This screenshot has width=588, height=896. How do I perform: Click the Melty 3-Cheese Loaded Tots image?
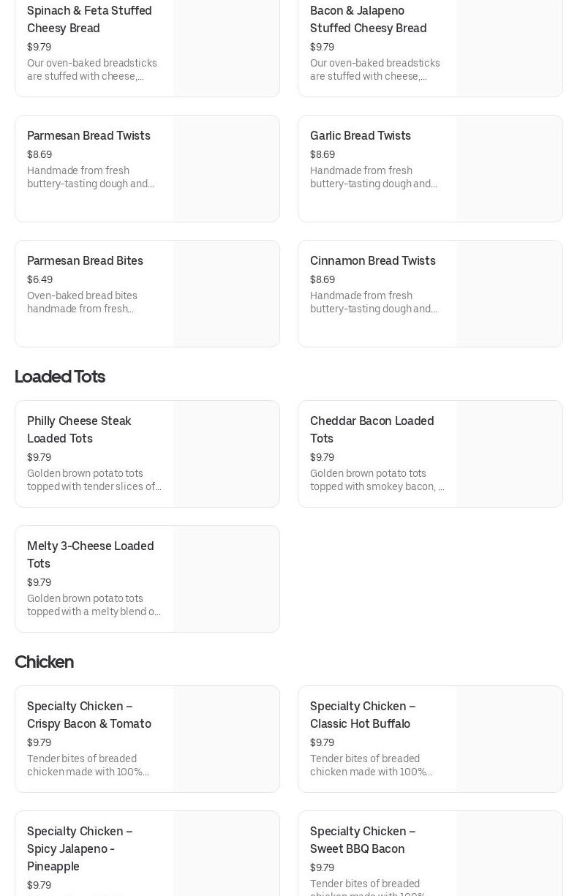click(x=226, y=579)
